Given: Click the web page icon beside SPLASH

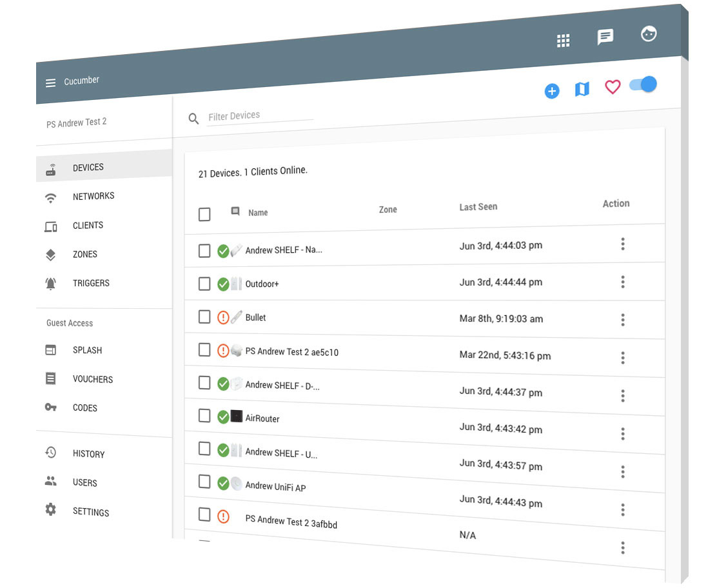Looking at the screenshot, I should tap(51, 350).
